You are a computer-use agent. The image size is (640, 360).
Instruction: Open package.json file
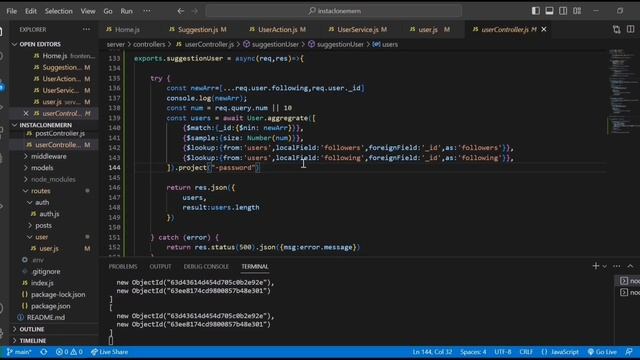tap(51, 306)
